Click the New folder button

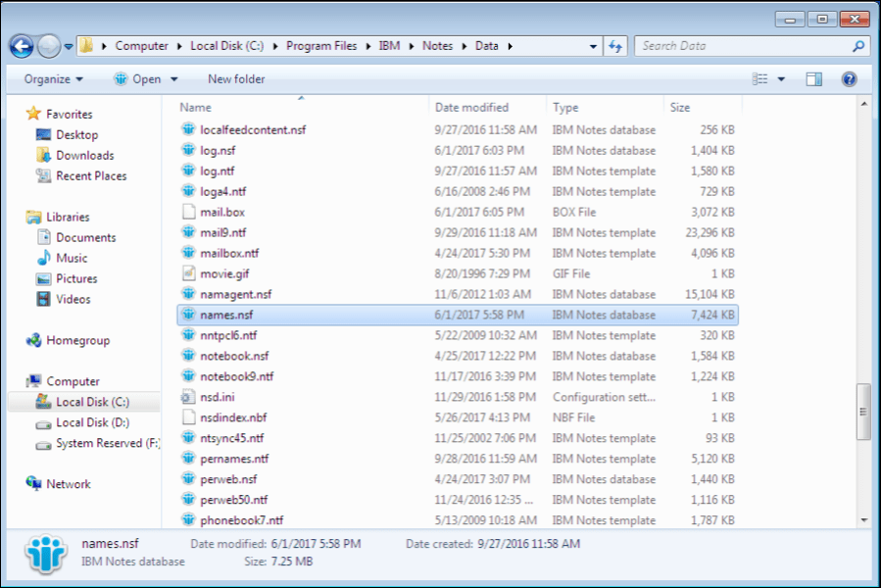pos(233,78)
